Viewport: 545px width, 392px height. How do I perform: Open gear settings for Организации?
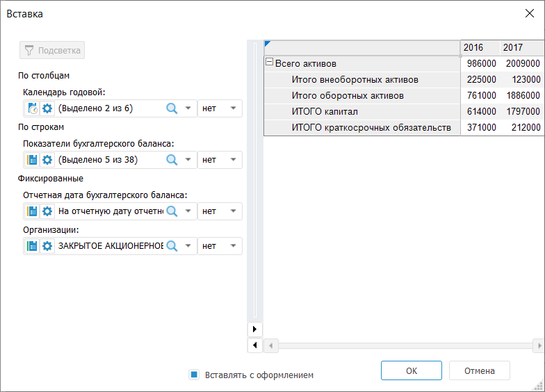point(47,246)
